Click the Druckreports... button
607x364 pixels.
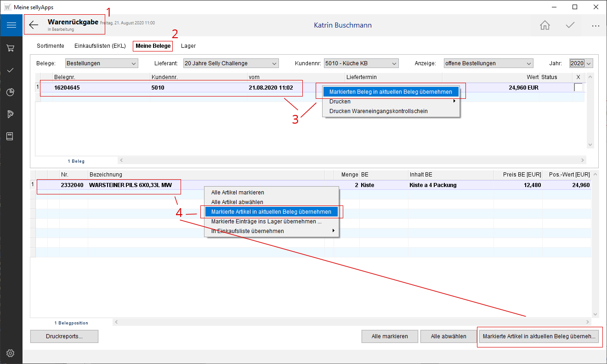[x=64, y=336]
